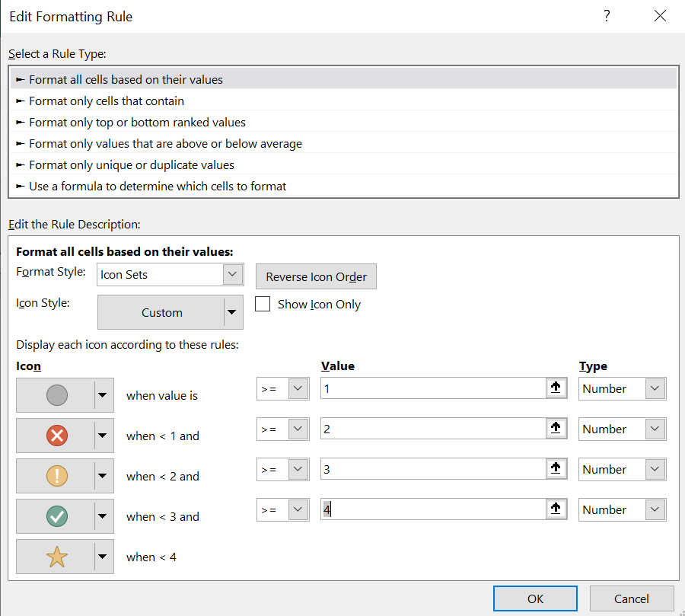The height and width of the screenshot is (616, 685).
Task: Select Use a formula rule type
Action: click(x=343, y=187)
